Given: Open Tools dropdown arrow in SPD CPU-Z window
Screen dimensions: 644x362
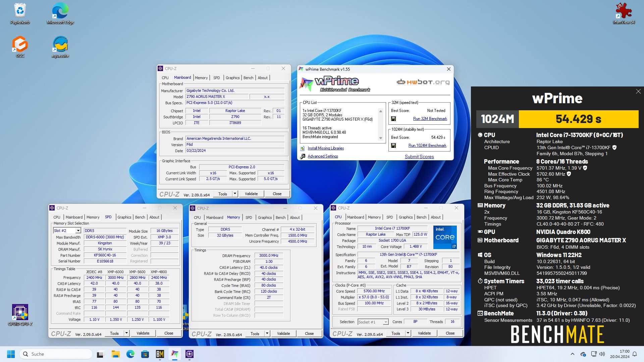Looking at the screenshot, I should click(x=126, y=333).
